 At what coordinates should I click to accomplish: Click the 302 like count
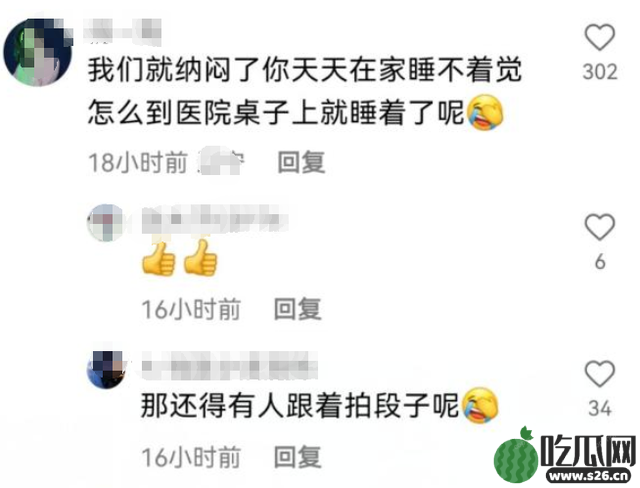pos(600,72)
